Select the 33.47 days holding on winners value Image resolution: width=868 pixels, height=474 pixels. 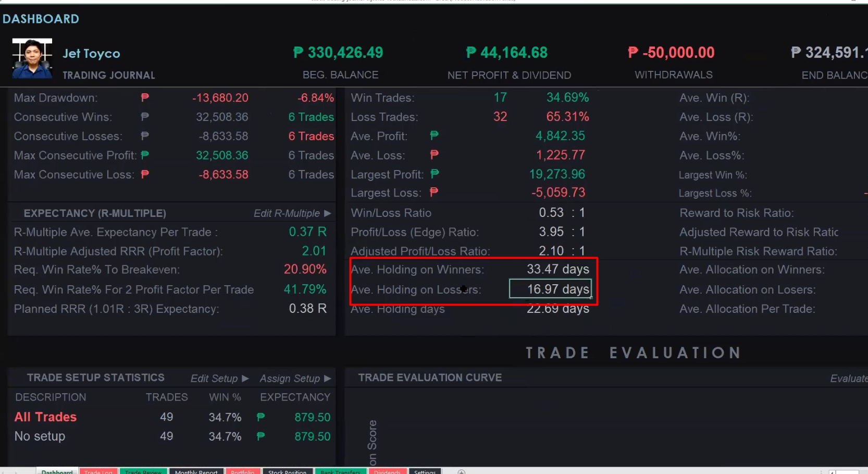tap(557, 269)
